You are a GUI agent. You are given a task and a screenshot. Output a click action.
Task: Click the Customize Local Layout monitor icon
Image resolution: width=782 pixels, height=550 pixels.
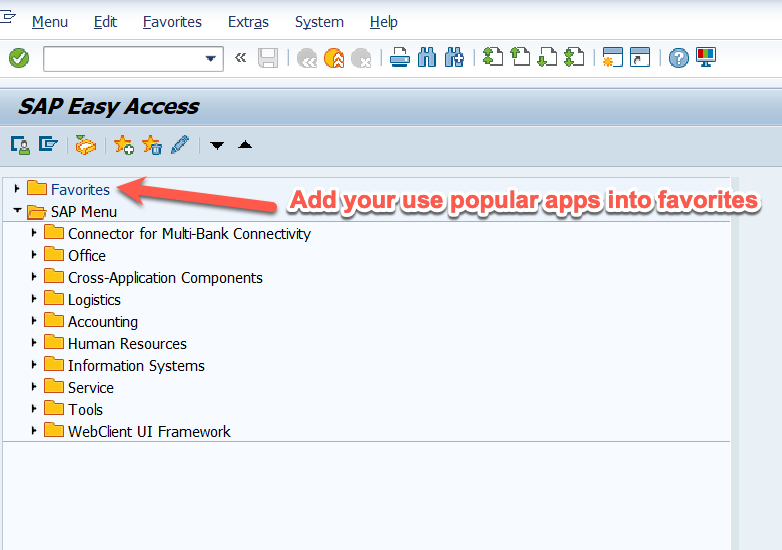click(706, 58)
